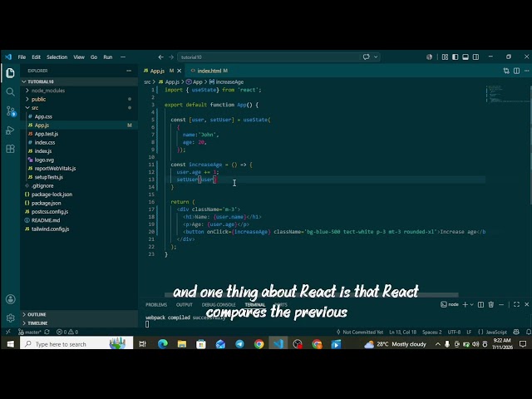Maximize the panel size
The width and height of the screenshot is (532, 399).
point(516,304)
